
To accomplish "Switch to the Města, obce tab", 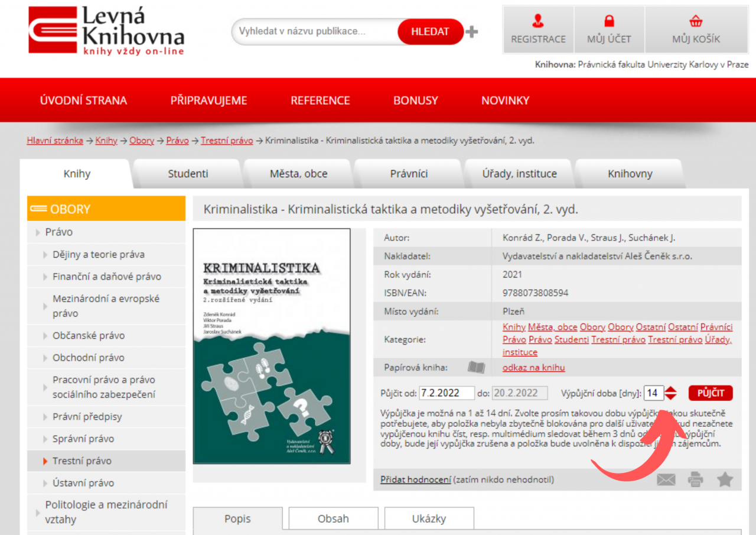I will pos(298,174).
